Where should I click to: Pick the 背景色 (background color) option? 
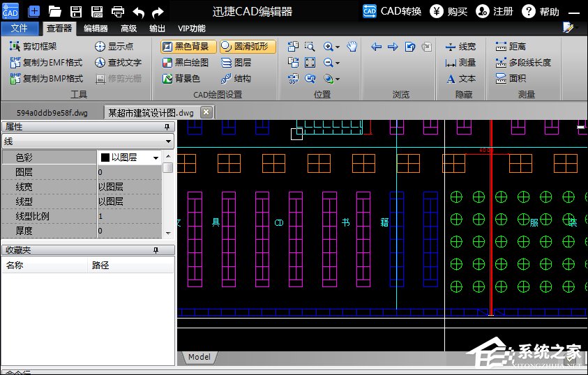pyautogui.click(x=181, y=79)
